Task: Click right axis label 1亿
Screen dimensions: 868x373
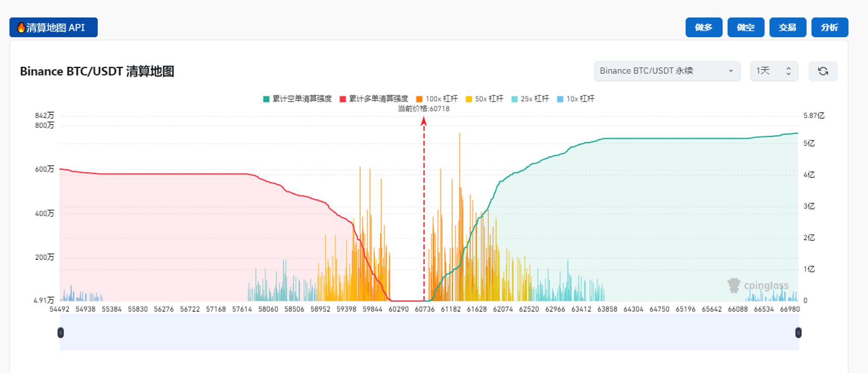Action: 809,269
